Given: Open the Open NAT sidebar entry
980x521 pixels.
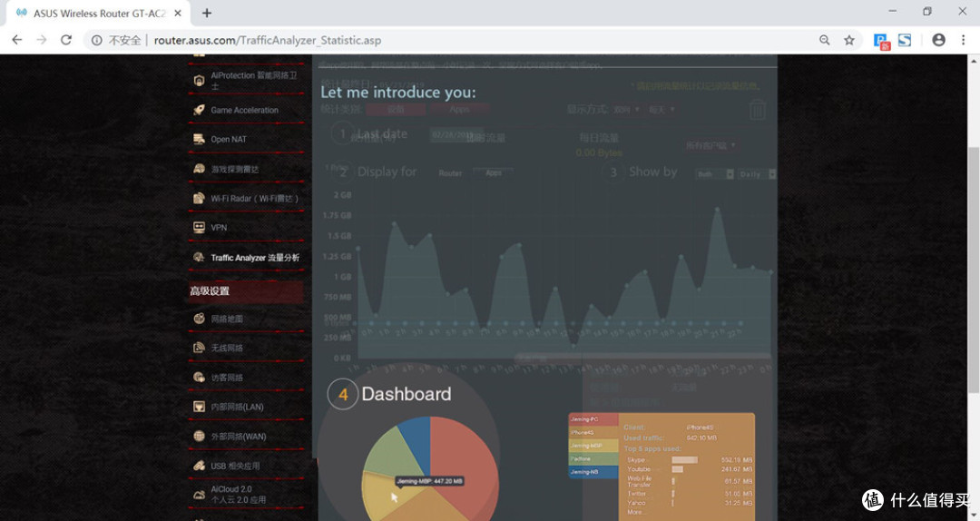Looking at the screenshot, I should coord(246,139).
